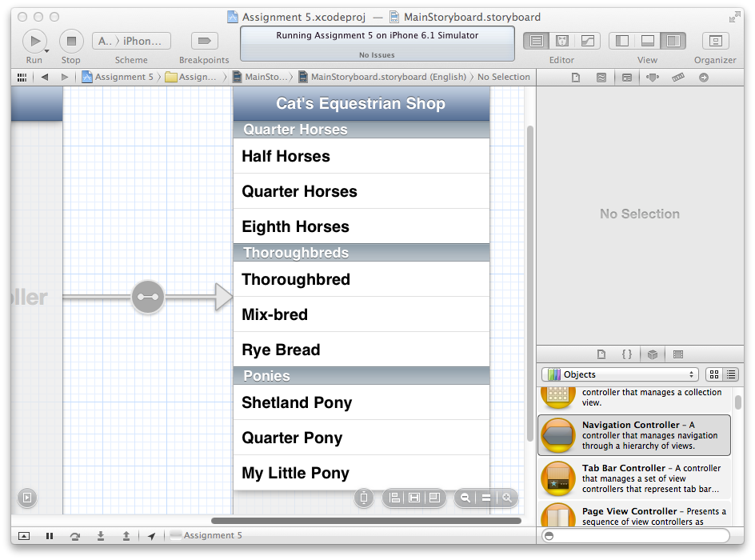Toggle the Navigator pane visibility
Viewport: 755px width, 560px height.
pyautogui.click(x=621, y=41)
